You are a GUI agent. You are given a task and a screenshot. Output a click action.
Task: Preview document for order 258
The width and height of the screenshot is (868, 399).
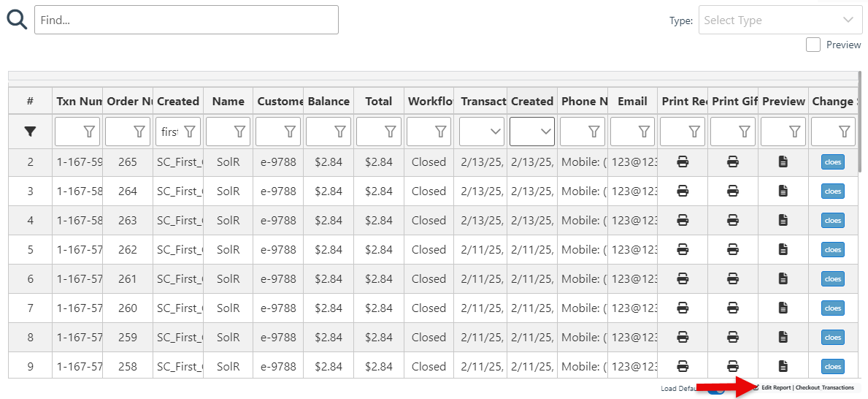tap(783, 367)
